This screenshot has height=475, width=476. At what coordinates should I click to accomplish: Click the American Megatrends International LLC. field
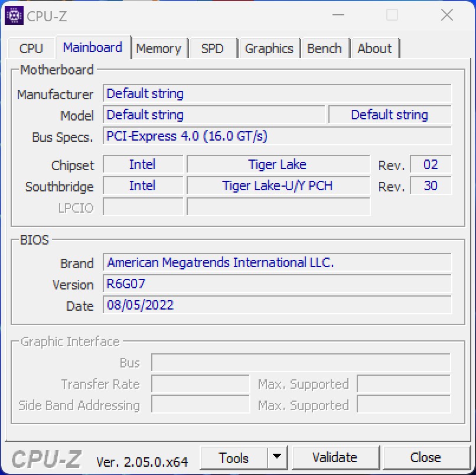277,262
